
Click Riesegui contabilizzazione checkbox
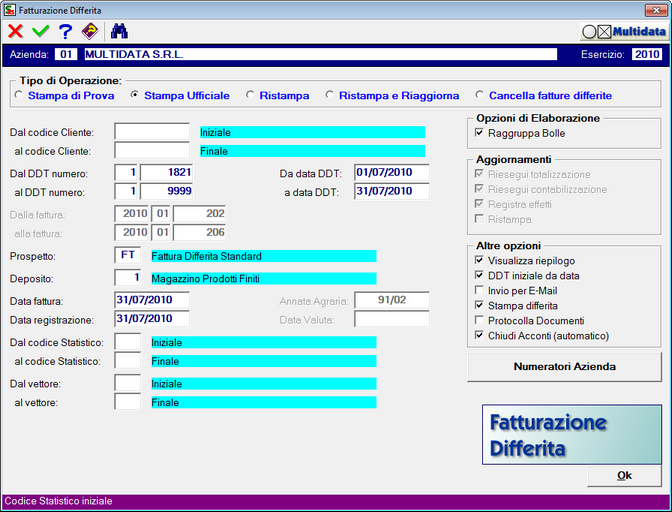[479, 189]
